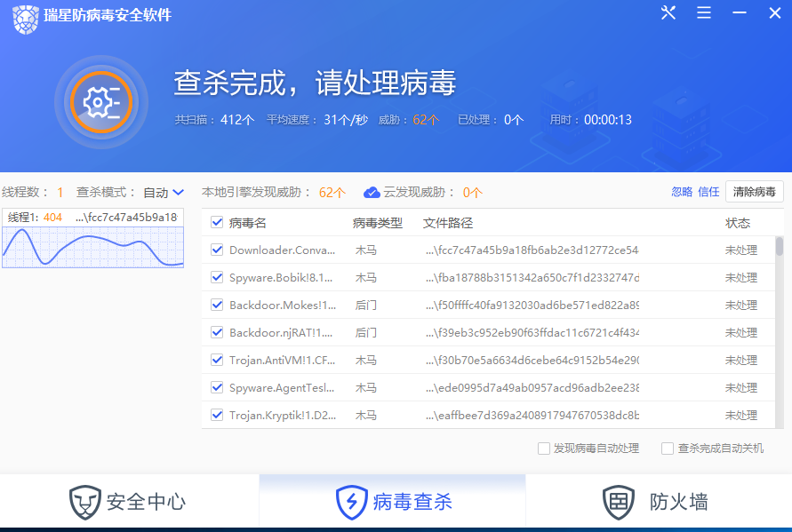
Task: Click the Security Center lion shield icon
Action: point(84,502)
